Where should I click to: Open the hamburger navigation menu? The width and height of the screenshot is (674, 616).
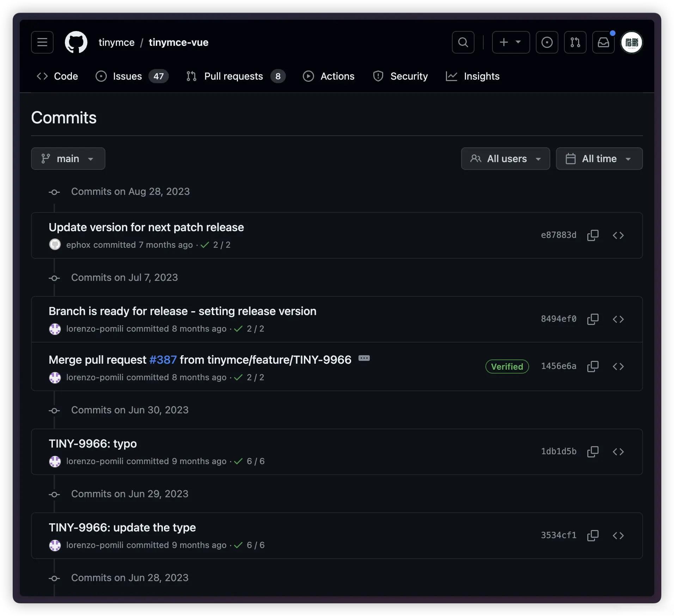42,42
